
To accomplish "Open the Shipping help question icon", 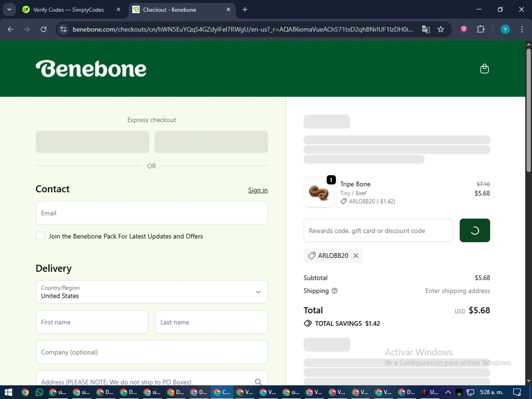I will click(334, 291).
